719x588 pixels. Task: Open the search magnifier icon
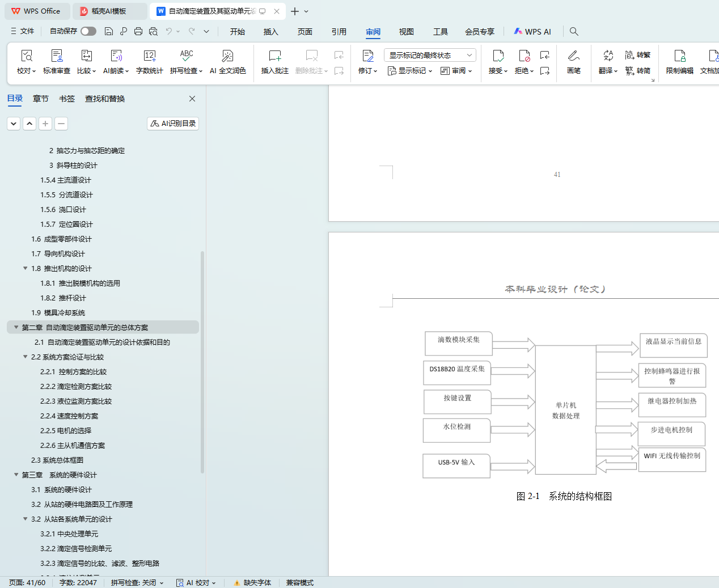tap(574, 31)
